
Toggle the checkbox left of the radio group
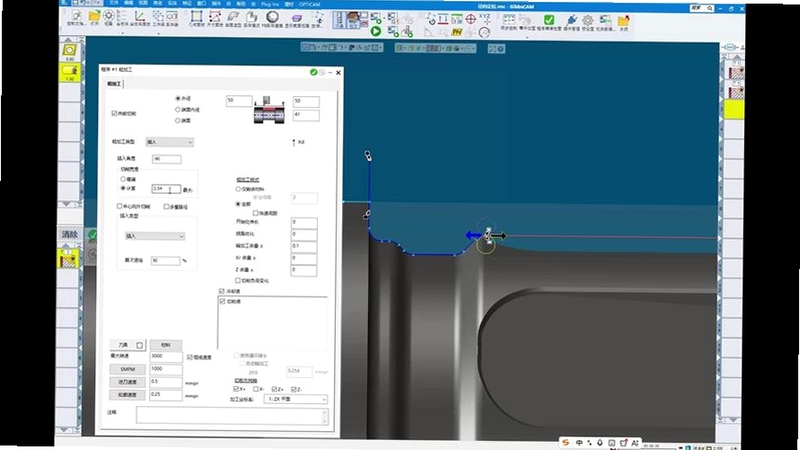(114, 113)
